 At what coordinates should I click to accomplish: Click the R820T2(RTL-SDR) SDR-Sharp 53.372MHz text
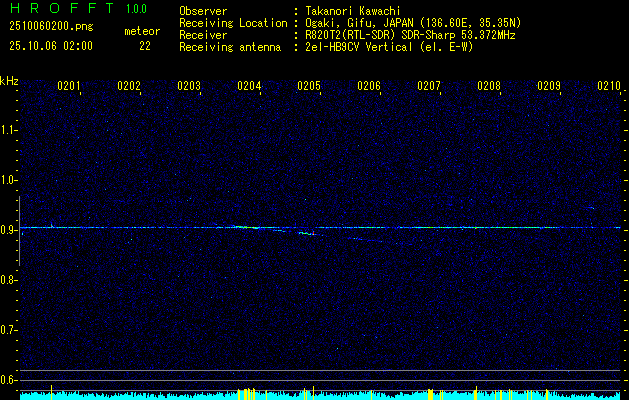point(409,35)
